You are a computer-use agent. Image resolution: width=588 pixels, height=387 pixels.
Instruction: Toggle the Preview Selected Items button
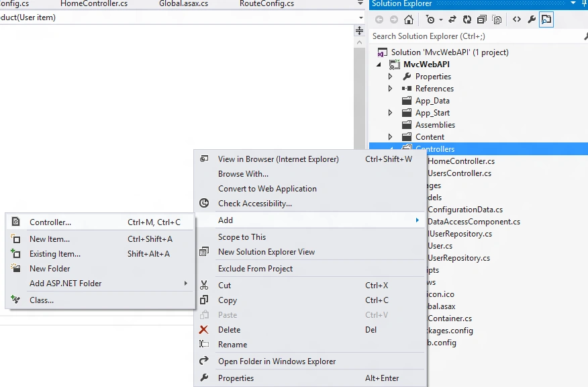(546, 19)
